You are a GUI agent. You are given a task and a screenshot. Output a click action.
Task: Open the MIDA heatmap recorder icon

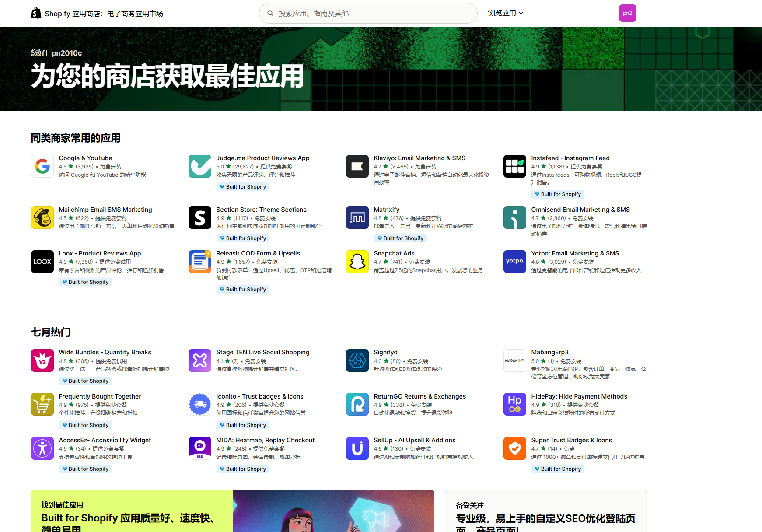200,448
